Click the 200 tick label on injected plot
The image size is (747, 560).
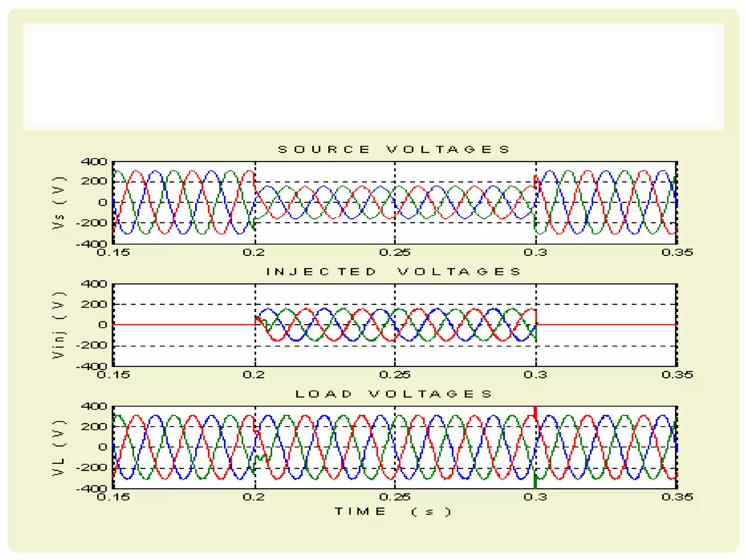tap(94, 304)
